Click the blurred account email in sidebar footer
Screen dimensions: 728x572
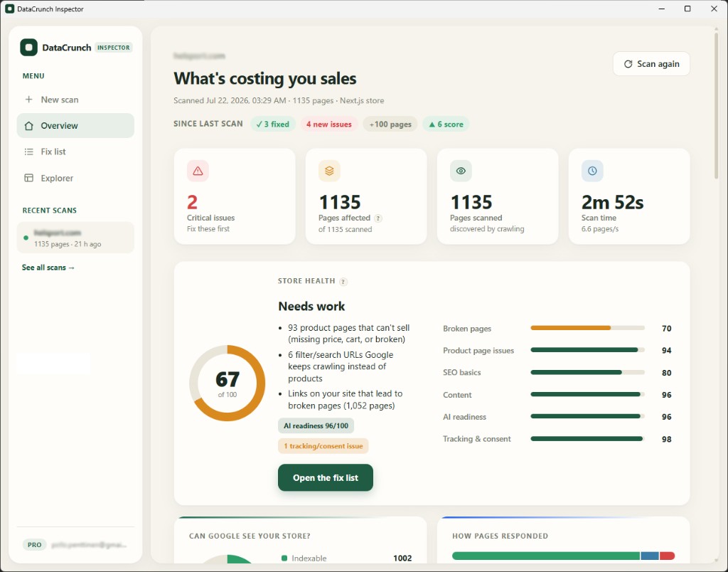pos(89,544)
